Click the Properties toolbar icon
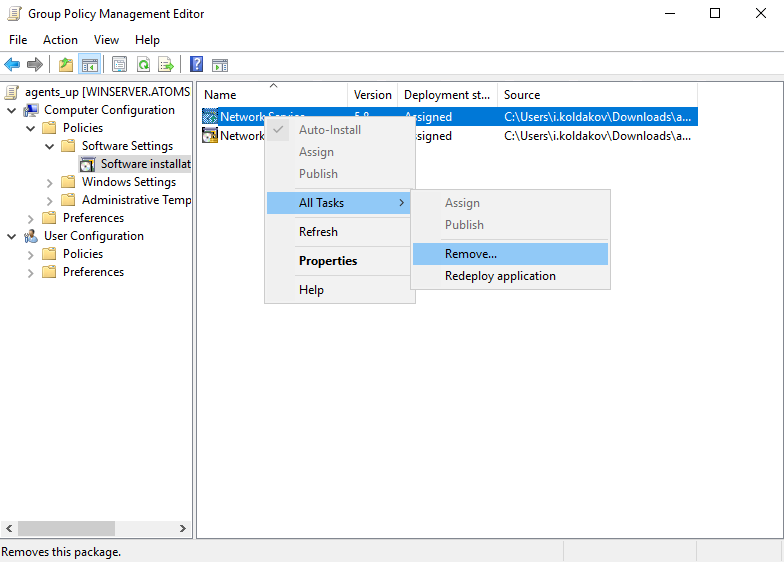 pos(119,65)
